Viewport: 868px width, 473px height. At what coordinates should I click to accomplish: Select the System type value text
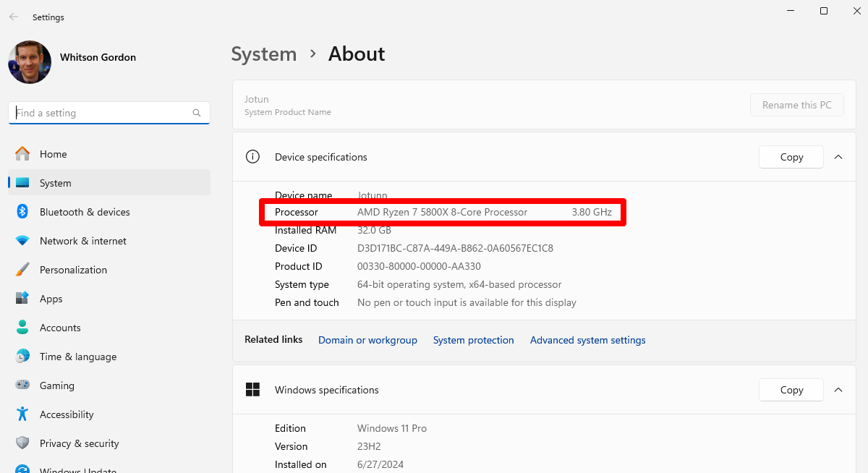(459, 284)
